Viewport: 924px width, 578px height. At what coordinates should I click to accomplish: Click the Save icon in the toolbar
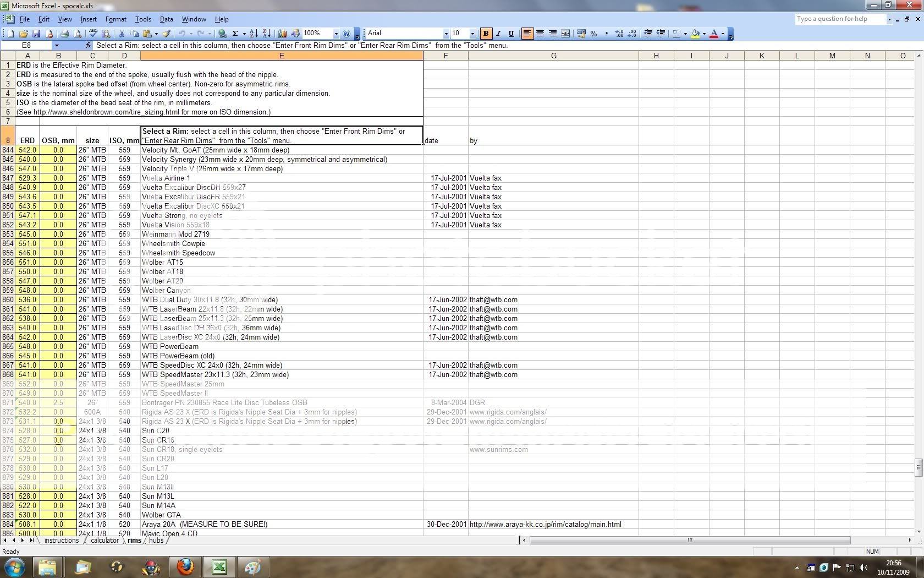(36, 34)
